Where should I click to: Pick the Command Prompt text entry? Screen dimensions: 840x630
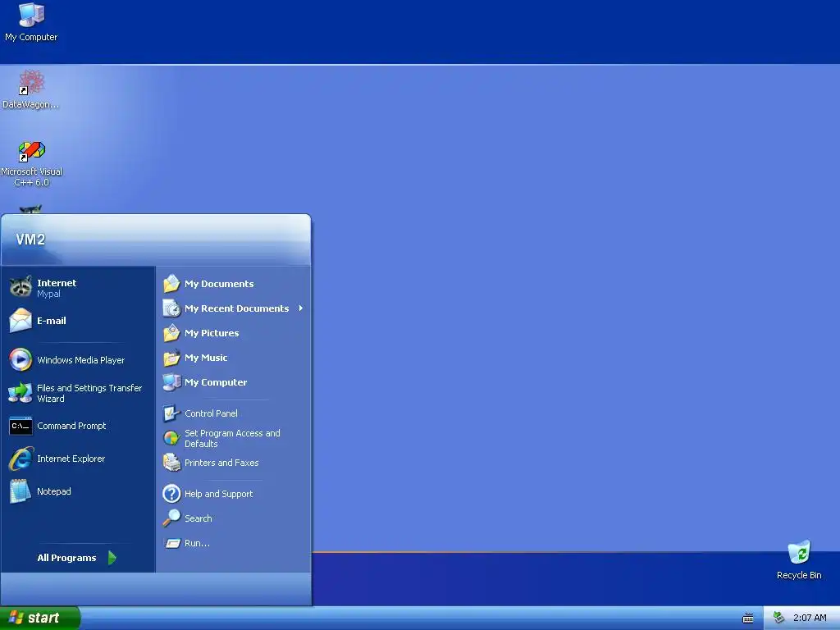[x=72, y=426]
